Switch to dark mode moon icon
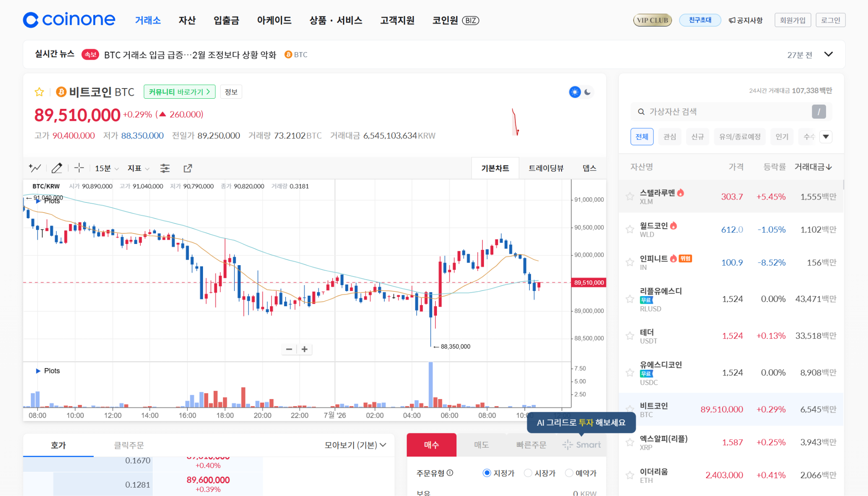The width and height of the screenshot is (868, 496). coord(587,92)
